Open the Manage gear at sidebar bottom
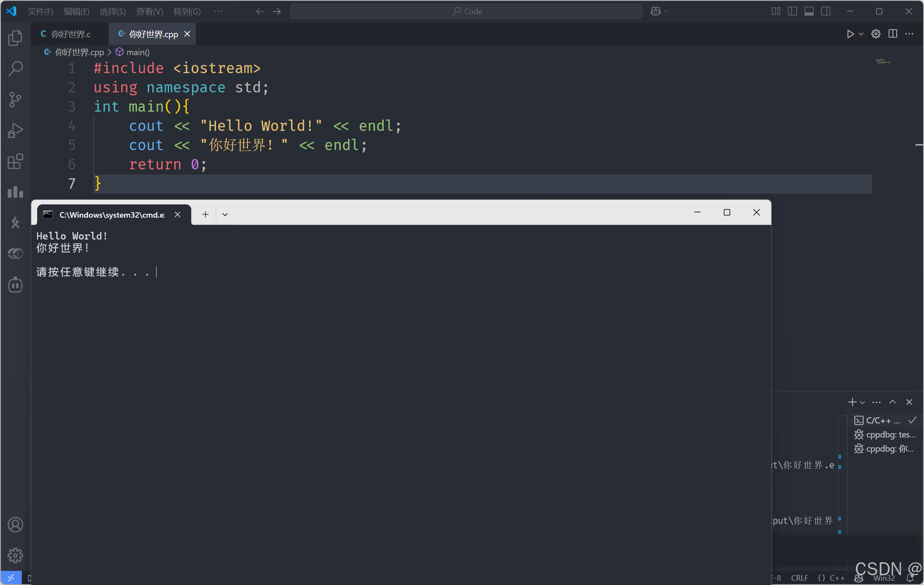The width and height of the screenshot is (924, 585). coord(15,555)
